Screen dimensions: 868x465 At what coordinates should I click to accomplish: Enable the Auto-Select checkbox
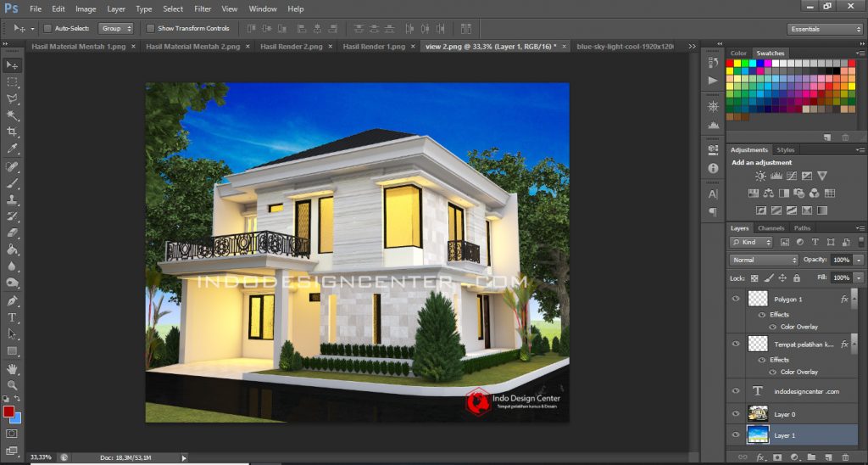[x=47, y=28]
